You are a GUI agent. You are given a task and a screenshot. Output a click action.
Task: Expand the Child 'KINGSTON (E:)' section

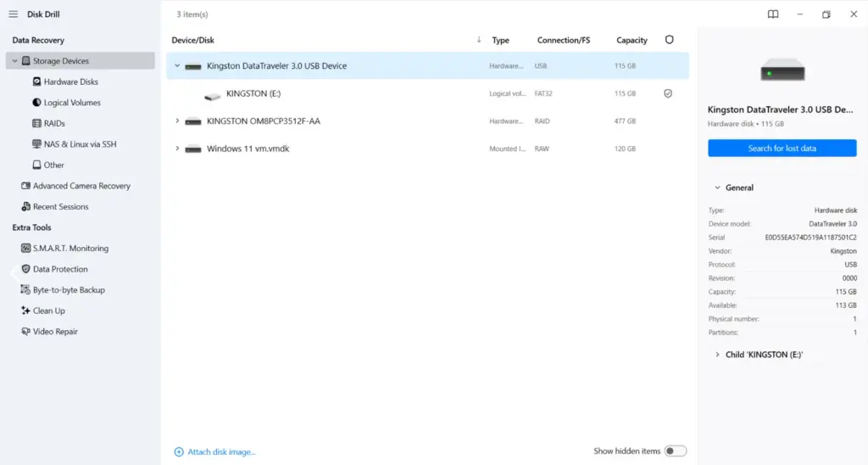717,355
